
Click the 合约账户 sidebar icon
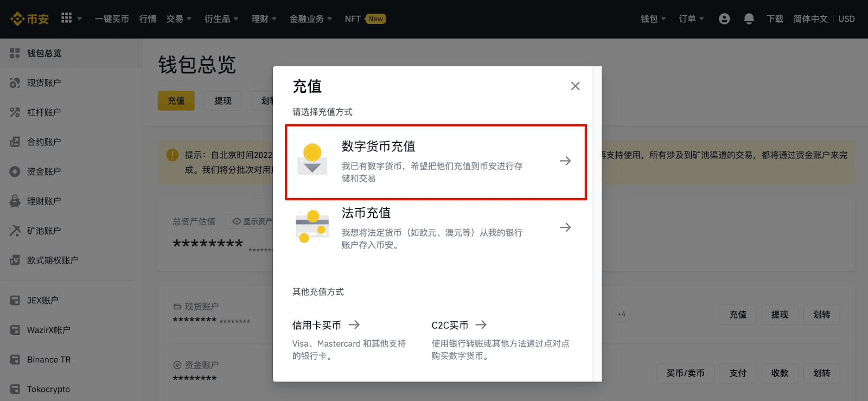tap(15, 142)
